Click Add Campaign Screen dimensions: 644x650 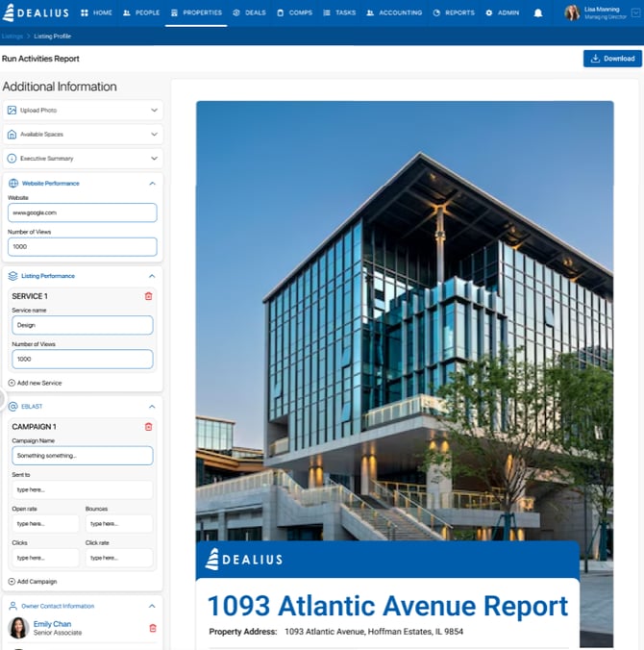(x=33, y=582)
